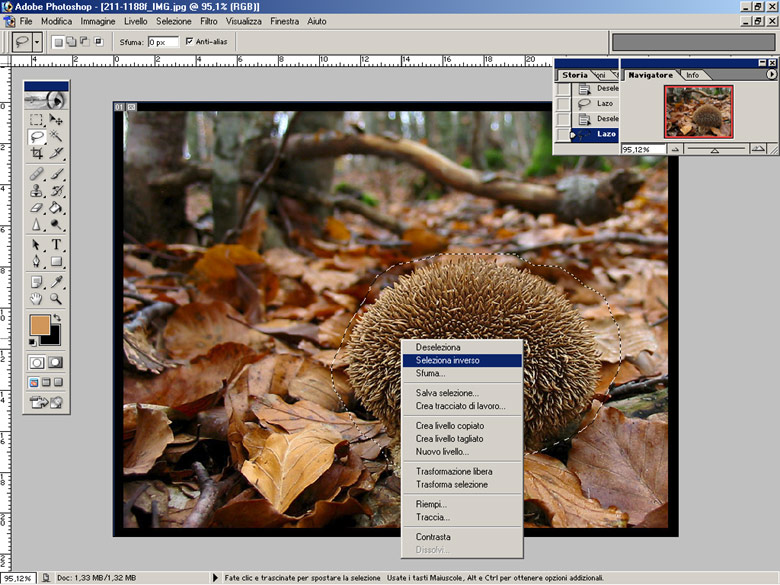Click the navigator zoom-in mountains button
Viewport: 780px width, 585px height.
(760, 148)
